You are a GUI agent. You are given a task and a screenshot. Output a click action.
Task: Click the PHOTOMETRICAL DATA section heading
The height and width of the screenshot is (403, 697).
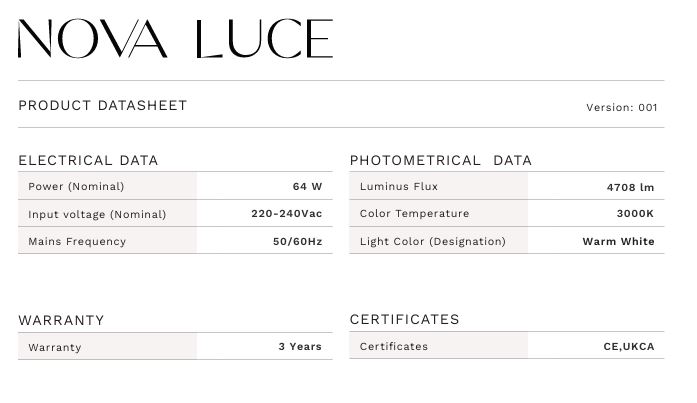[441, 160]
